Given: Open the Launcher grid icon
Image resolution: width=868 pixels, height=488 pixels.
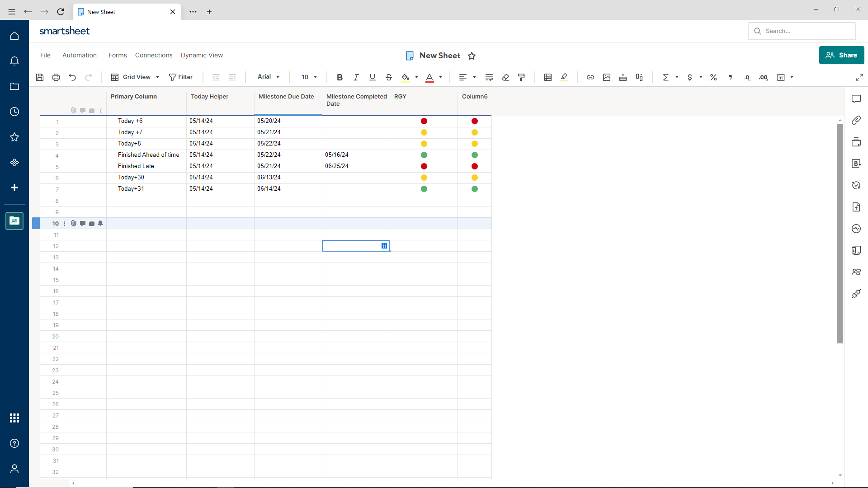Looking at the screenshot, I should 14,418.
